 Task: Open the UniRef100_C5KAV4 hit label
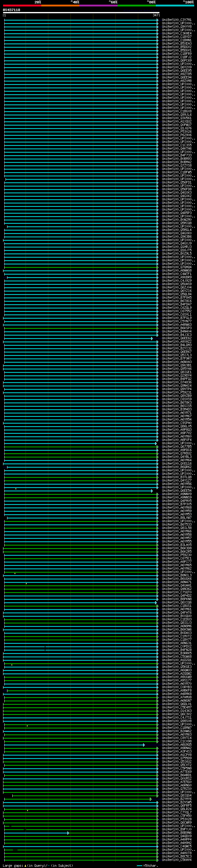pos(176,860)
